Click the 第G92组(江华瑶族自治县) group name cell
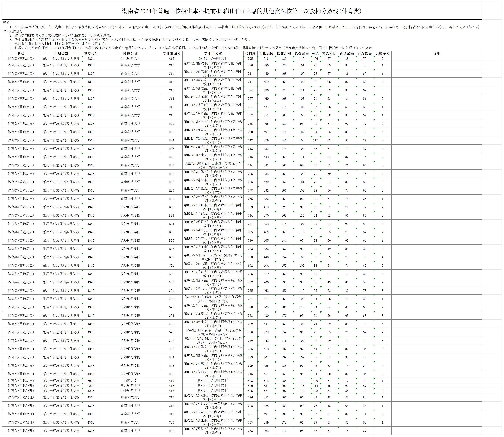The height and width of the screenshot is (437, 504). coord(213,299)
